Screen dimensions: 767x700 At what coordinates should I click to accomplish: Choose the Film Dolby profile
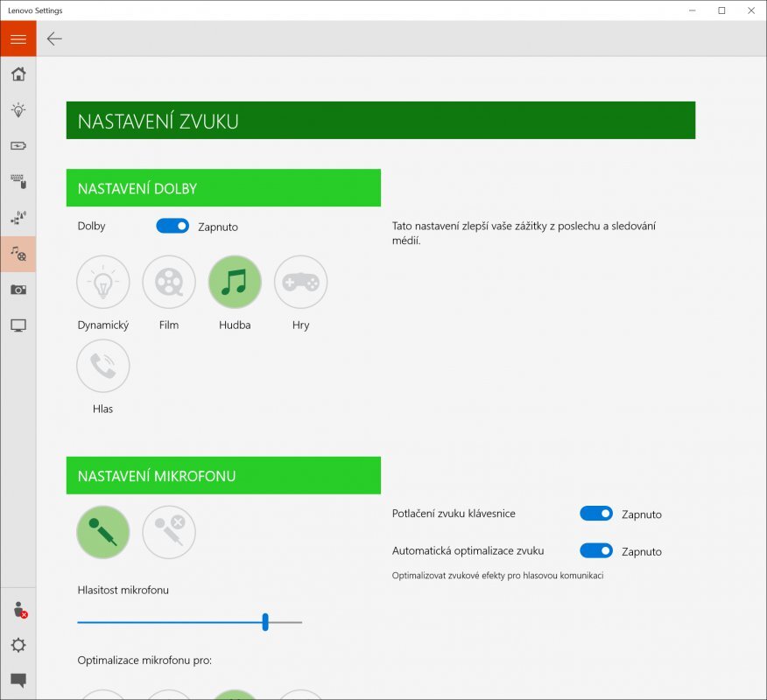pos(169,282)
